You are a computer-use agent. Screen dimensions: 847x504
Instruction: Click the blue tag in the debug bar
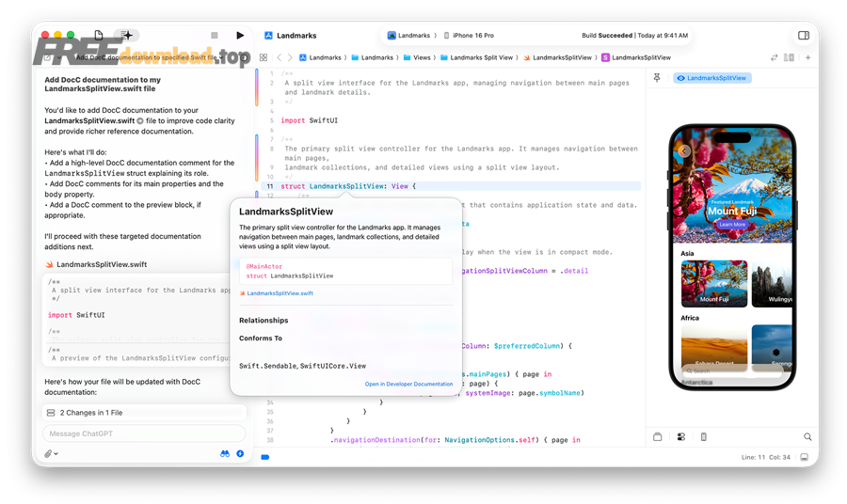point(265,457)
